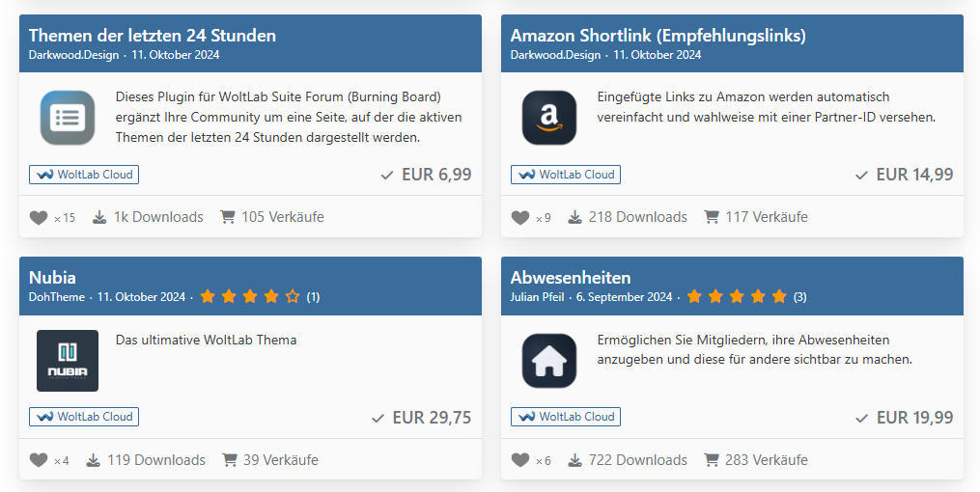Click the Amazon Shortlink plugin icon
The height and width of the screenshot is (492, 980).
(549, 118)
